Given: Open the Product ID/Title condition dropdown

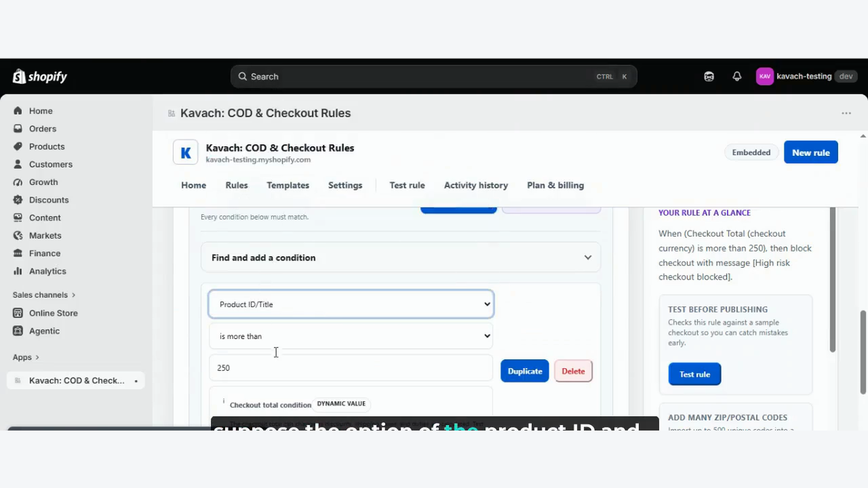Looking at the screenshot, I should 351,304.
